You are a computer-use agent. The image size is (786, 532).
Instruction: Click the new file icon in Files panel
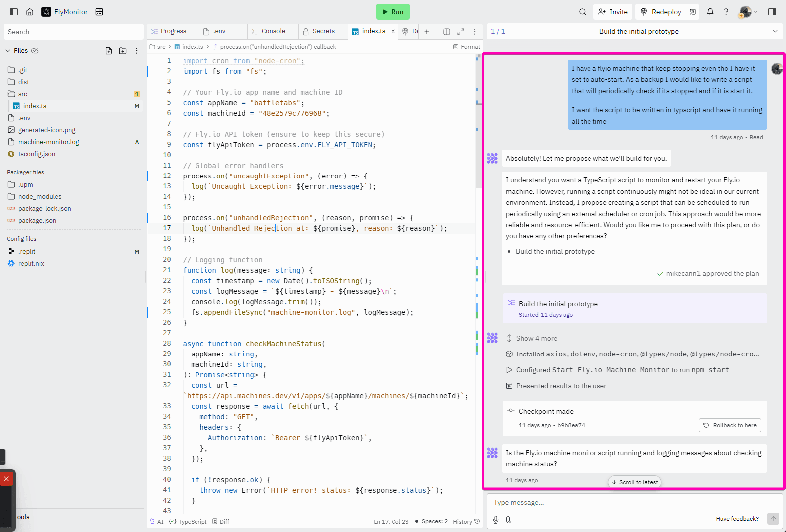pyautogui.click(x=109, y=51)
